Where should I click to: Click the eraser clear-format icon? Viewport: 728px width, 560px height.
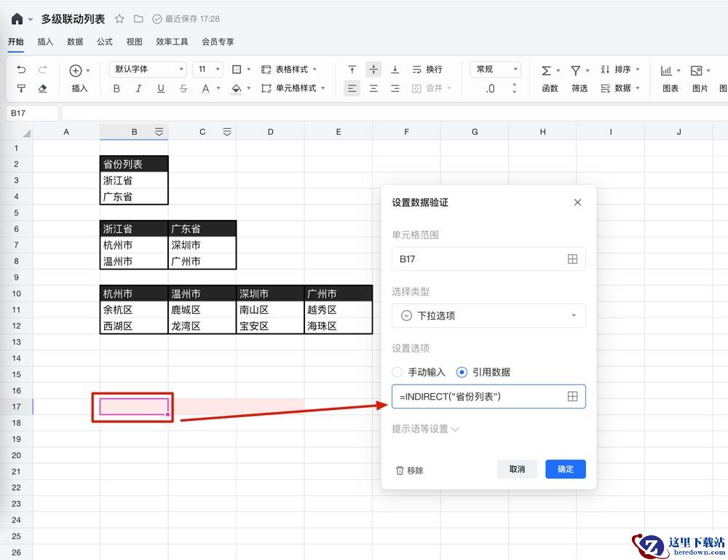click(x=42, y=88)
